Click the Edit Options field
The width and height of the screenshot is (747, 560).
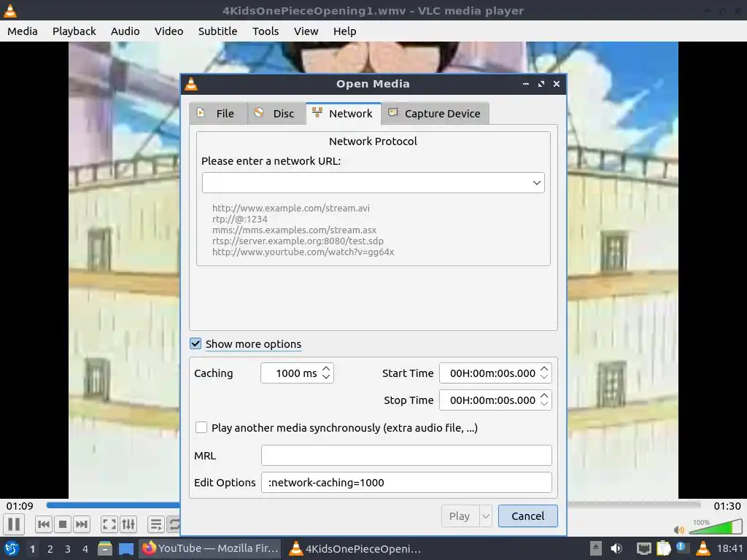(406, 483)
